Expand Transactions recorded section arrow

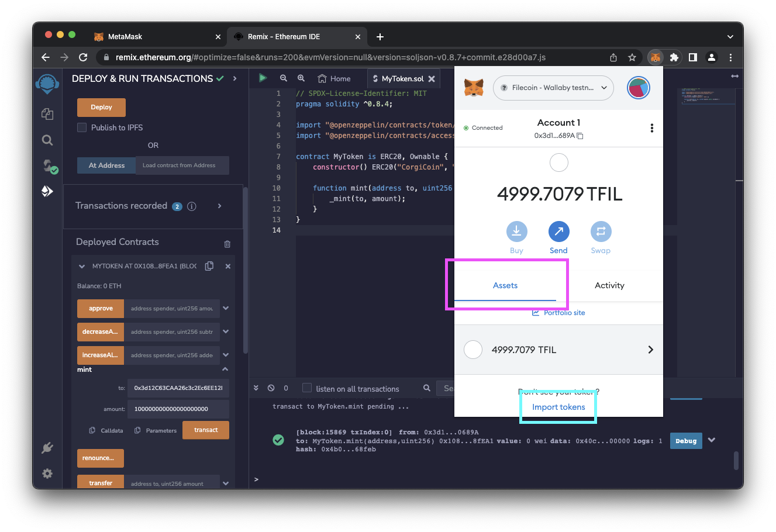219,206
